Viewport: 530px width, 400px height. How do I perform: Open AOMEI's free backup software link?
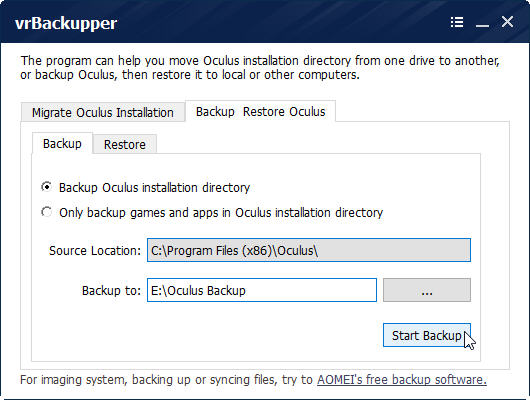tap(402, 379)
